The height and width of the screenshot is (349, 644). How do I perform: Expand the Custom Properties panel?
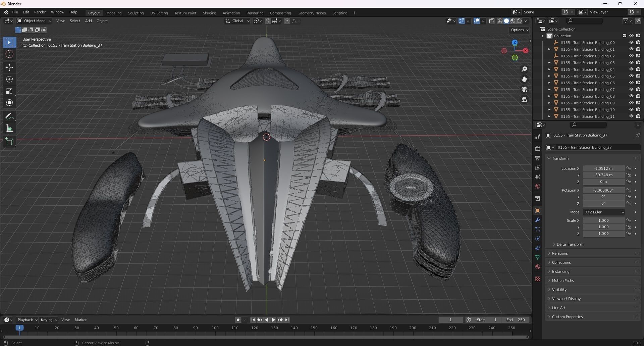point(567,317)
